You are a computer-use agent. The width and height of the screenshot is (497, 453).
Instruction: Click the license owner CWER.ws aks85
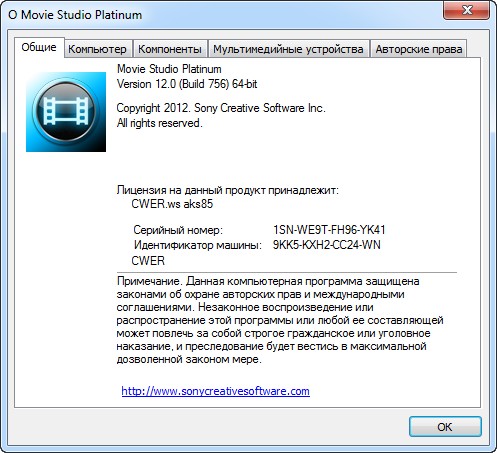click(172, 204)
